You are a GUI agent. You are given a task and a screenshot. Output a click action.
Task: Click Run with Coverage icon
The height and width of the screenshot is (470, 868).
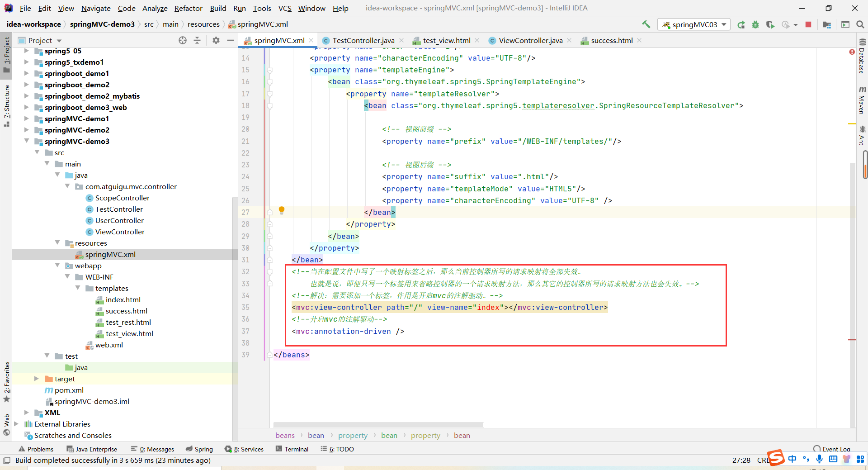click(x=770, y=24)
